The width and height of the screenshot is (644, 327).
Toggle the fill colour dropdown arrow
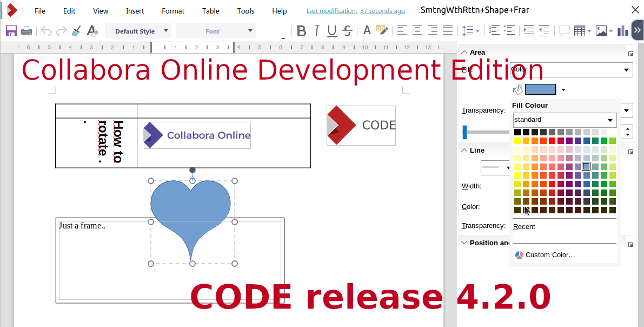[x=563, y=90]
